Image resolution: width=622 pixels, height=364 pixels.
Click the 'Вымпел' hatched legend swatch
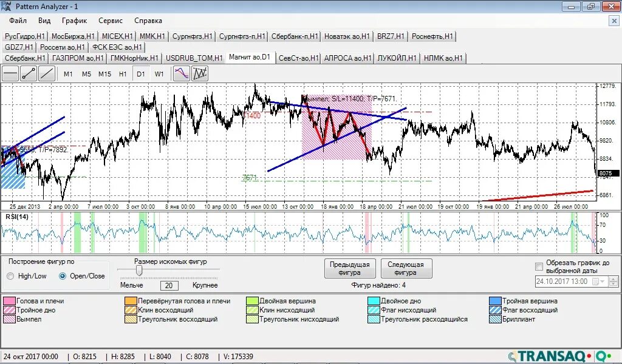(x=9, y=319)
